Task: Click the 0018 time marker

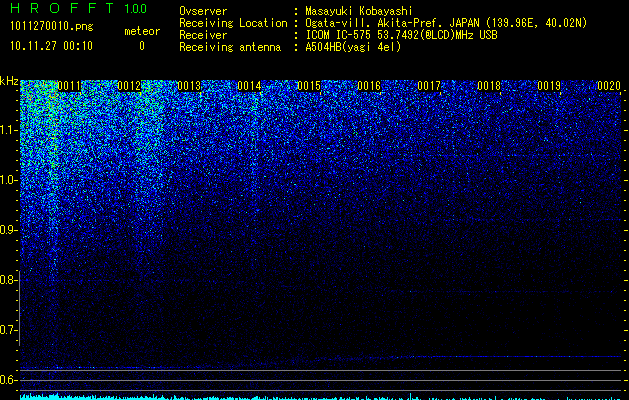Action: (x=489, y=86)
